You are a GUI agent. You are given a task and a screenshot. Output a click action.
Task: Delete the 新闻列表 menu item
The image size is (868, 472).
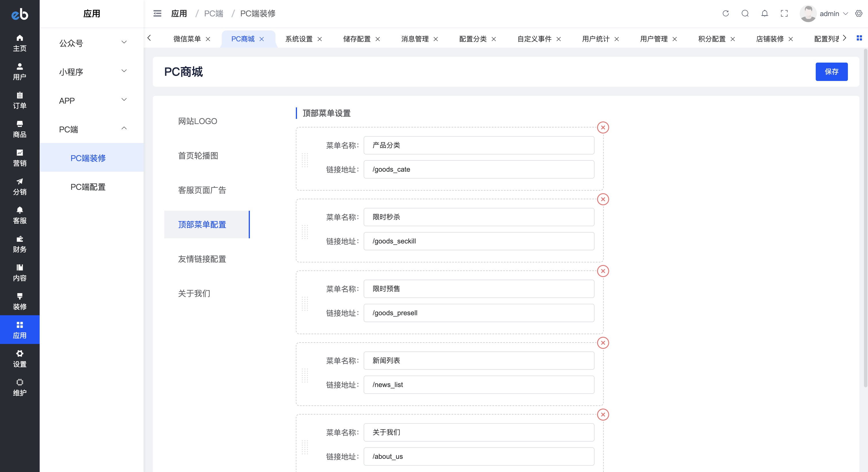pyautogui.click(x=603, y=343)
